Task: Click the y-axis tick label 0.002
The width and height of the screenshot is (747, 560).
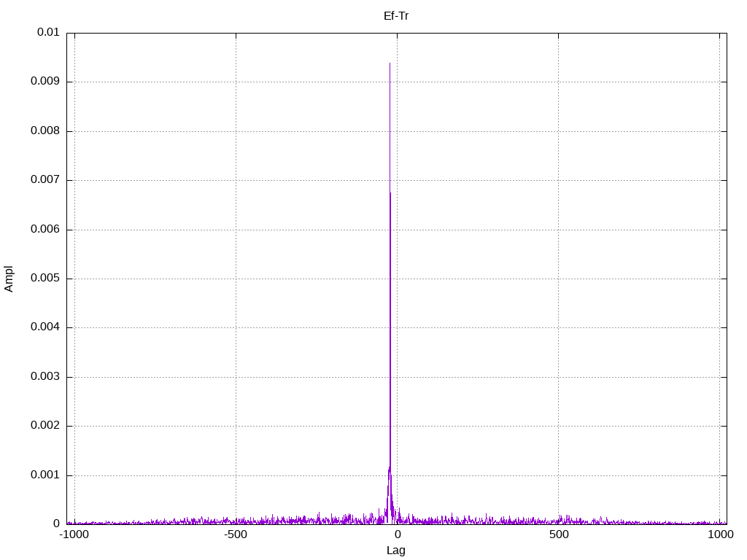Action: tap(45, 426)
